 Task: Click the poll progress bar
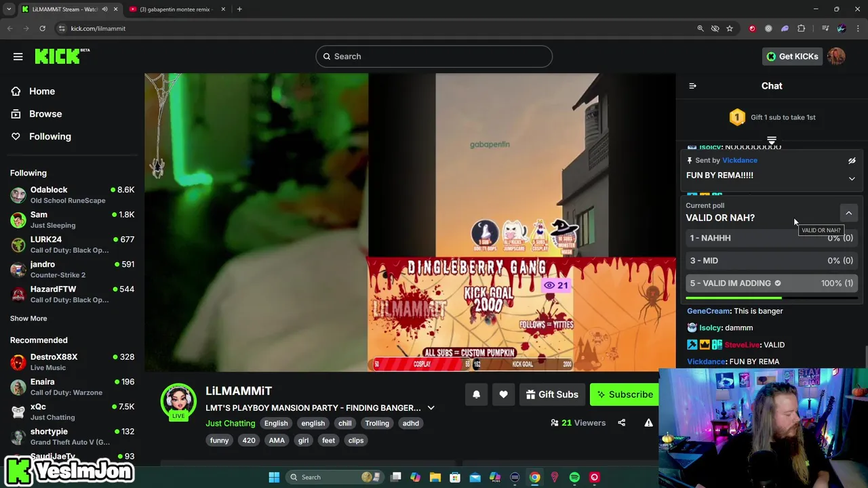[772, 298]
